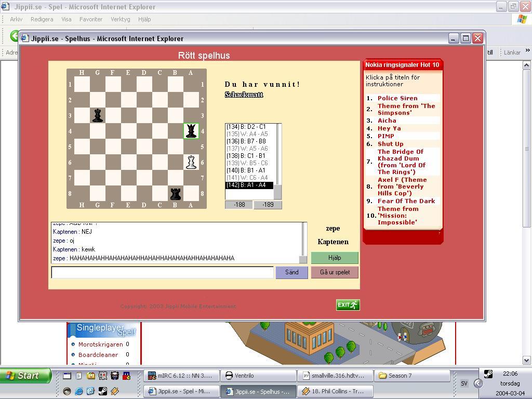
Task: Click the Sänd button to send chat
Action: click(292, 272)
